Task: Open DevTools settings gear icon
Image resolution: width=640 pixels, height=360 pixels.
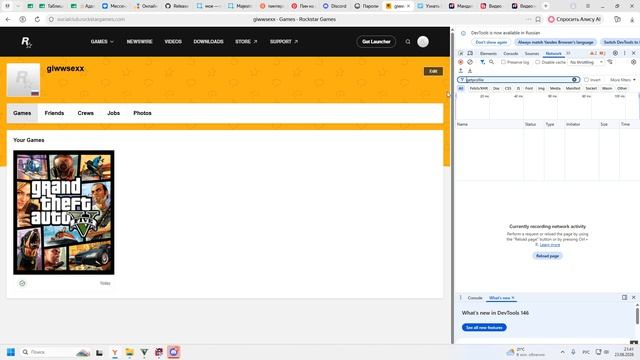Action: [615, 53]
